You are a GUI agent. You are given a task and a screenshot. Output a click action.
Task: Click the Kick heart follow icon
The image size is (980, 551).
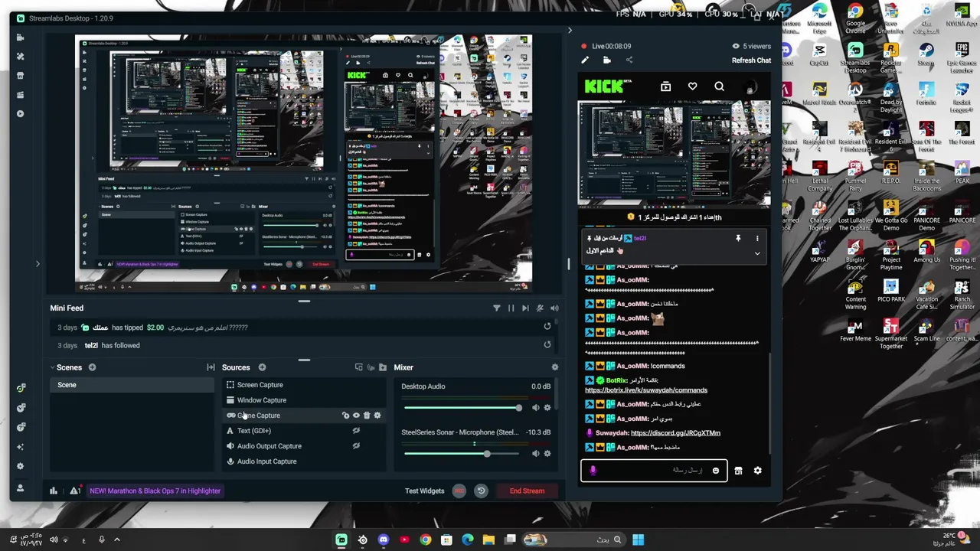[692, 86]
